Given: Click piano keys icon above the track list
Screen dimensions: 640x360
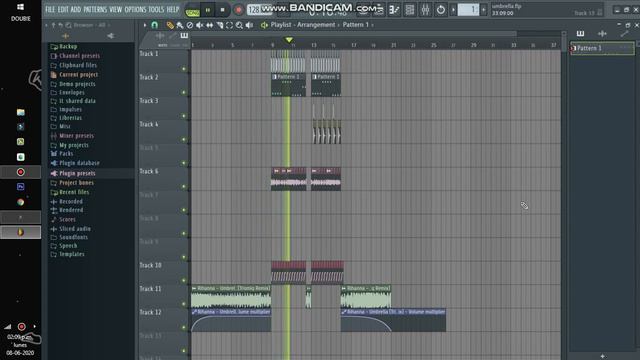Looking at the screenshot, I should pos(184,36).
